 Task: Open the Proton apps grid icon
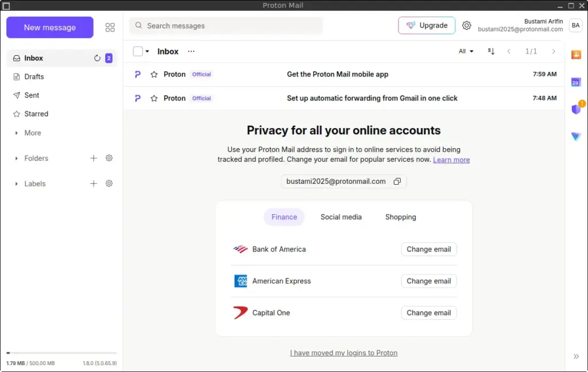click(x=110, y=28)
